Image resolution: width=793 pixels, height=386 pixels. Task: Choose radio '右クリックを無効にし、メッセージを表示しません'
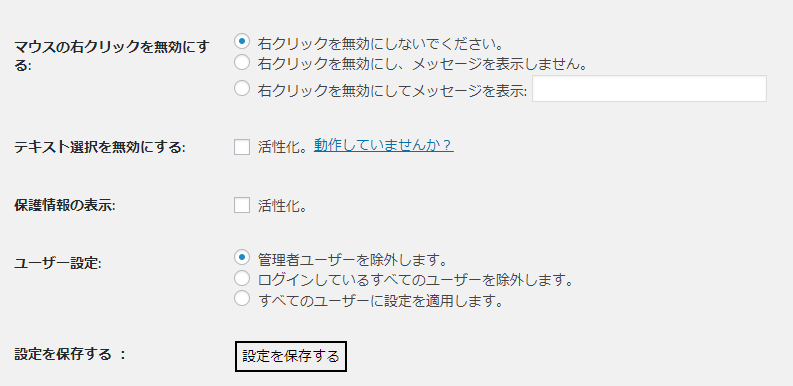tap(242, 63)
